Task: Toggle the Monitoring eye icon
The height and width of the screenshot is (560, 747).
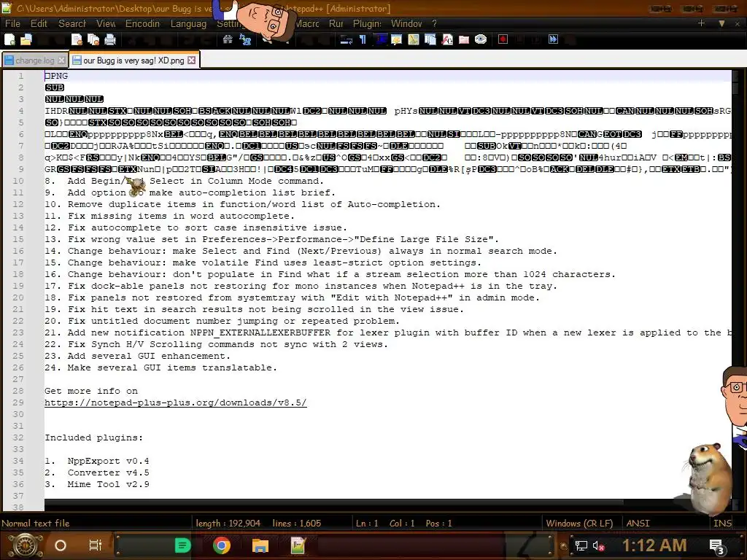Action: 481,39
